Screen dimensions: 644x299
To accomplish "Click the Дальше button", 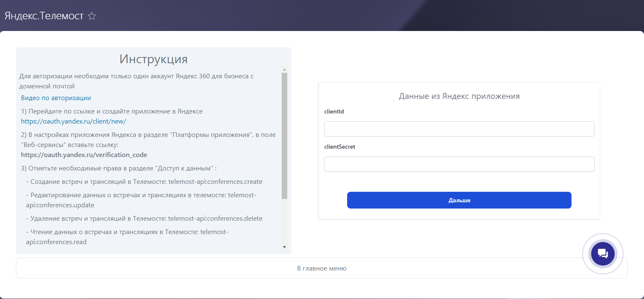I will click(459, 200).
